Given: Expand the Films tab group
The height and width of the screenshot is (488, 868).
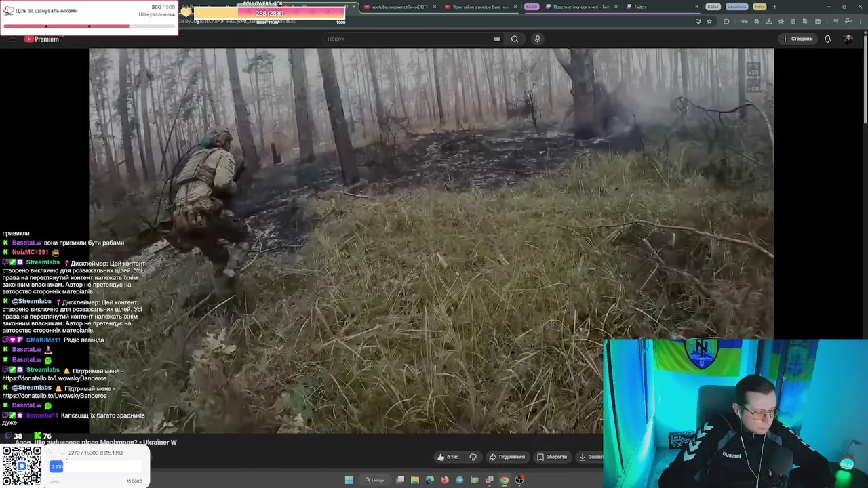Looking at the screenshot, I should (x=759, y=7).
